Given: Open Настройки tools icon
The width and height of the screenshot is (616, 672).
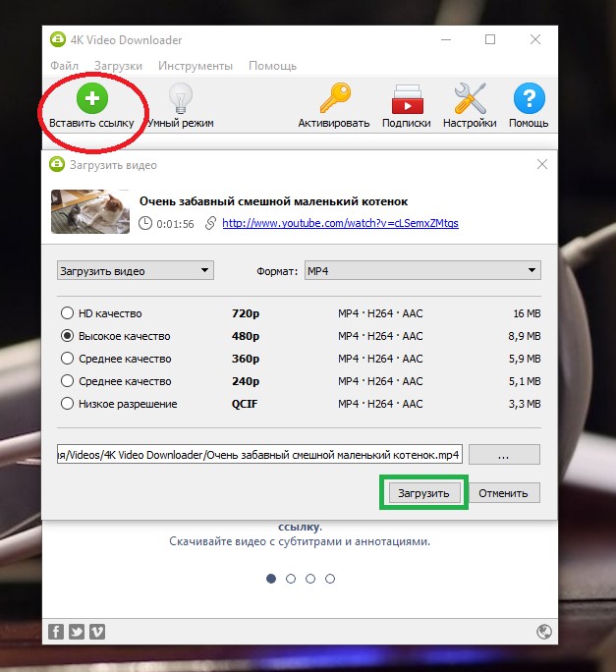Looking at the screenshot, I should pos(470,99).
